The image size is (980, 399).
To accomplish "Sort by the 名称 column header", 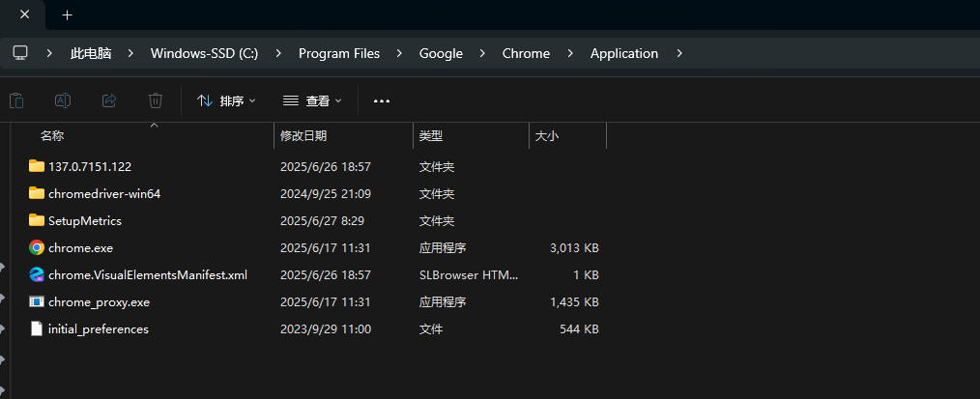I will (52, 135).
